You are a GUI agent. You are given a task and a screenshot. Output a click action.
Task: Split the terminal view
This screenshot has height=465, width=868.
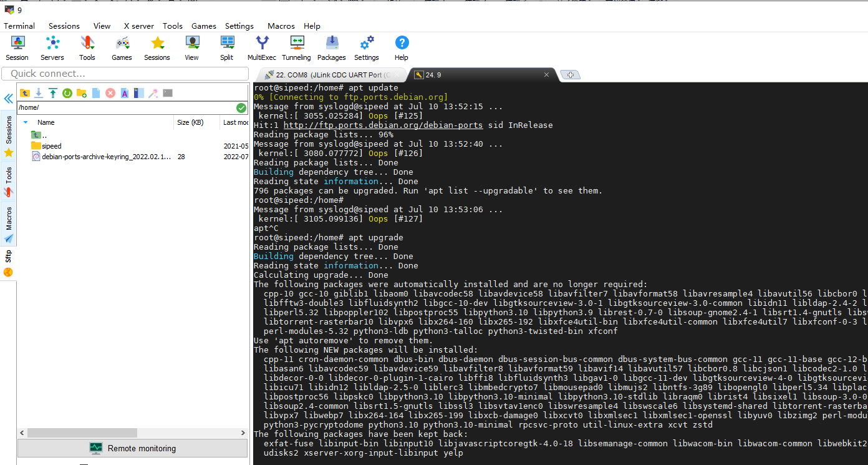point(226,47)
